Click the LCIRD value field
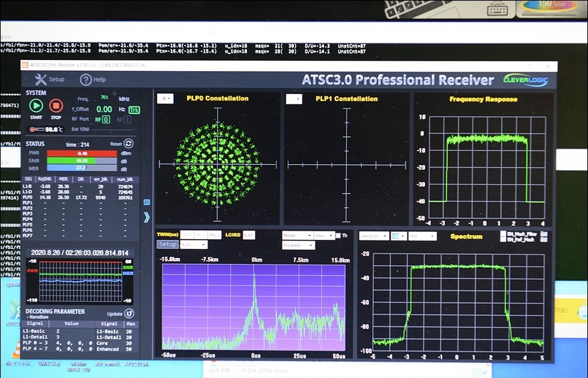The height and width of the screenshot is (378, 588). click(x=249, y=235)
